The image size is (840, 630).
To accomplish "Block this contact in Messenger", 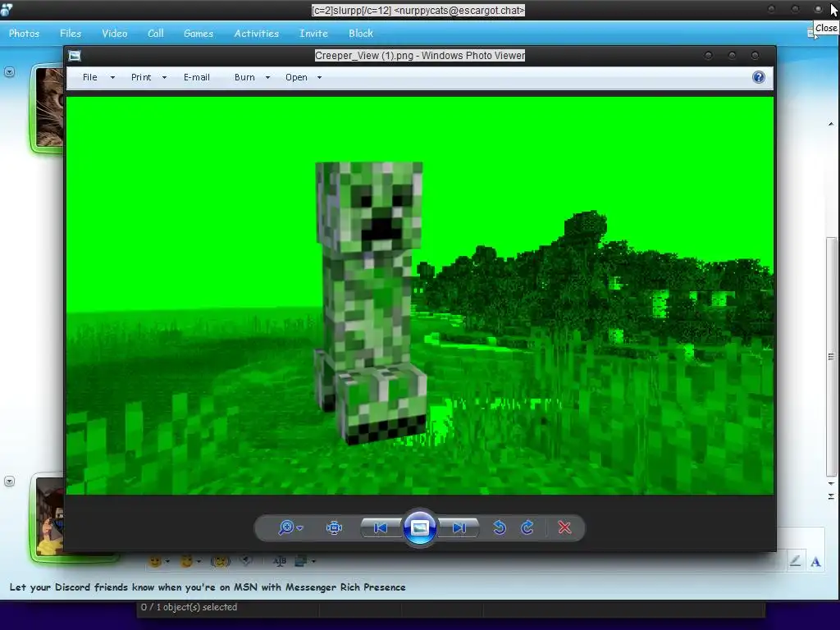I will pyautogui.click(x=361, y=33).
